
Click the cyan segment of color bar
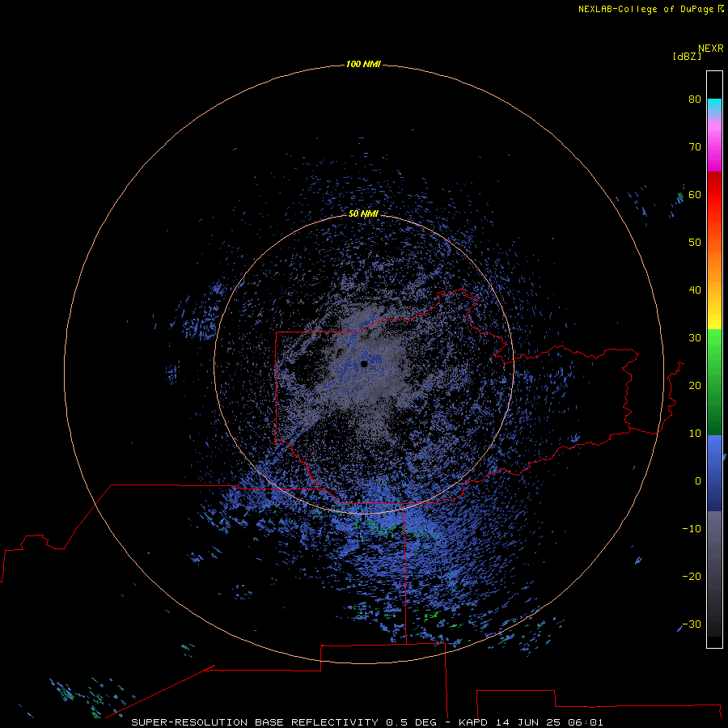[714, 104]
